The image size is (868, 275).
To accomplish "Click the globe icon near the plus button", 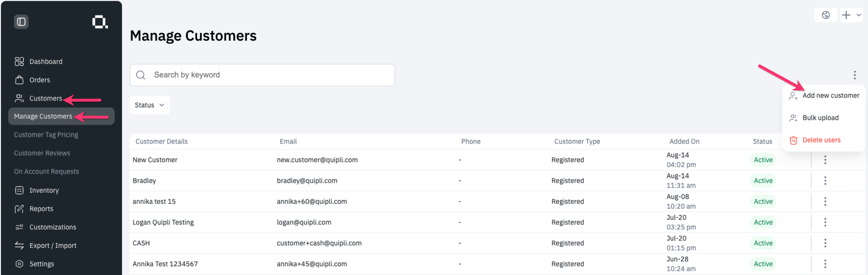I will click(826, 15).
